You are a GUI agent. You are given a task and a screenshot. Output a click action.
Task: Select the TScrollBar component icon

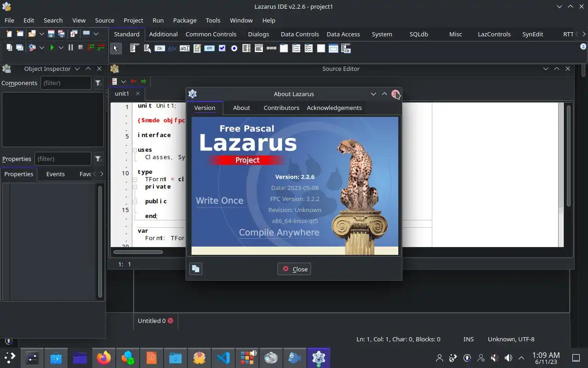coord(271,48)
